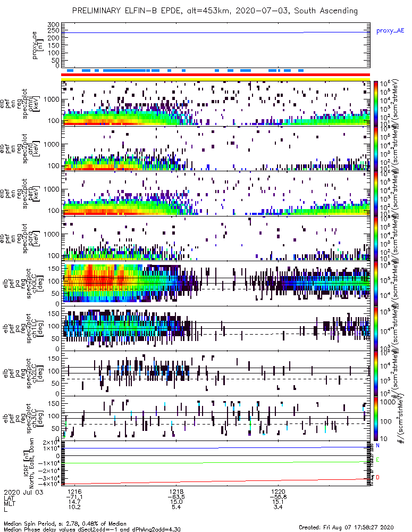Image resolution: width=412 pixels, height=532 pixels.
Task: Click the topmost omni spectrogram colorbar
Action: [x=376, y=103]
